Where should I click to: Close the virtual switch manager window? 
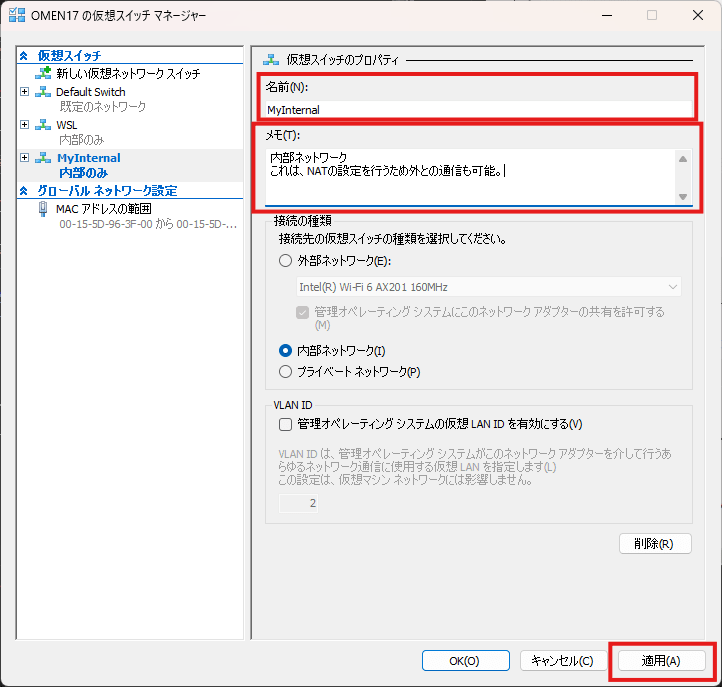pyautogui.click(x=698, y=15)
